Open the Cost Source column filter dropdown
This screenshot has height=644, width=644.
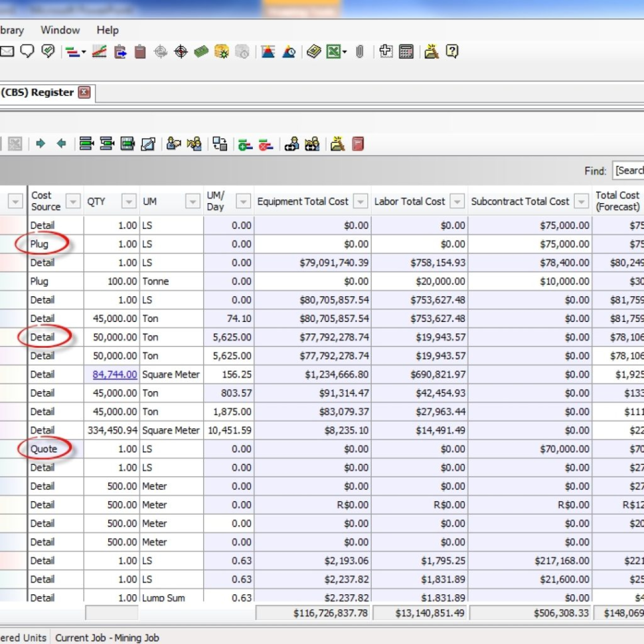click(74, 201)
